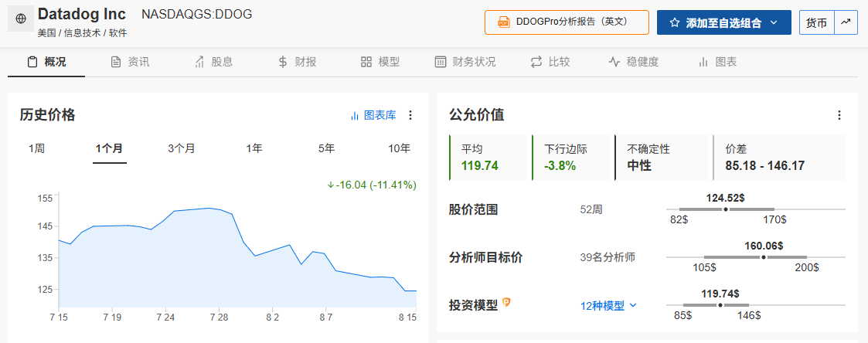The image size is (868, 343).
Task: Click the star icon in 添加至自选组合
Action: pyautogui.click(x=674, y=22)
